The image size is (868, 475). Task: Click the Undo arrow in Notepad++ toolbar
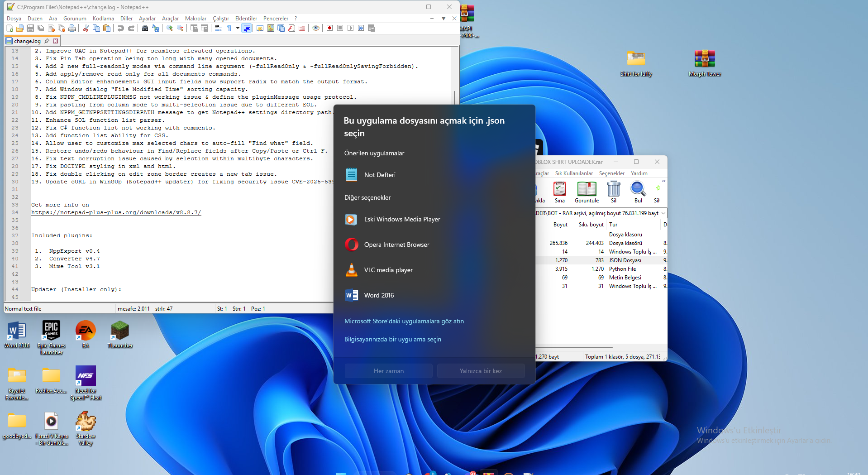[x=120, y=28]
